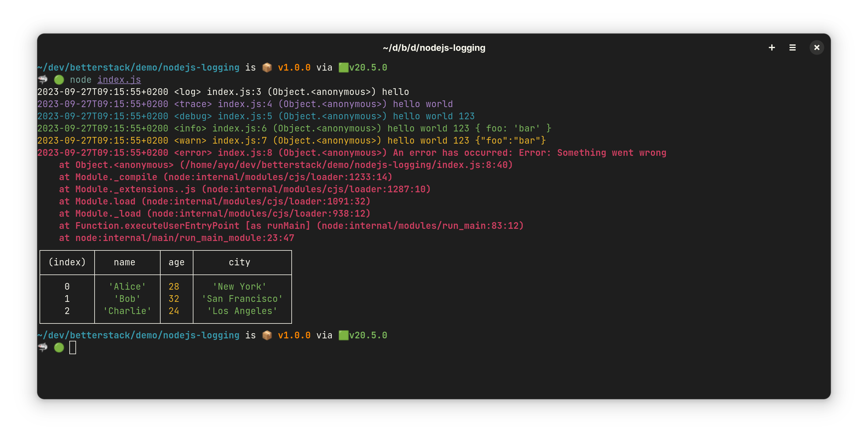Click v1.0.0 version in bottom prompt
Viewport: 868px width, 440px height.
[x=294, y=335]
